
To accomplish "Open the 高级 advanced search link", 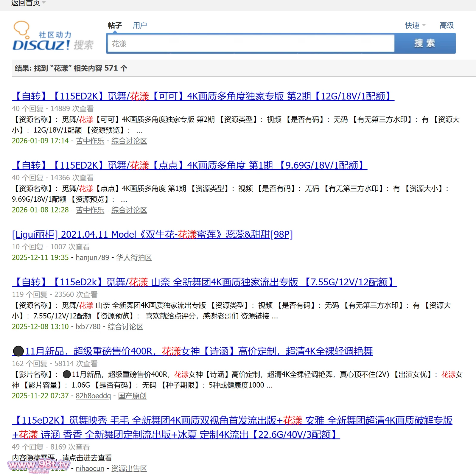I will (x=447, y=25).
